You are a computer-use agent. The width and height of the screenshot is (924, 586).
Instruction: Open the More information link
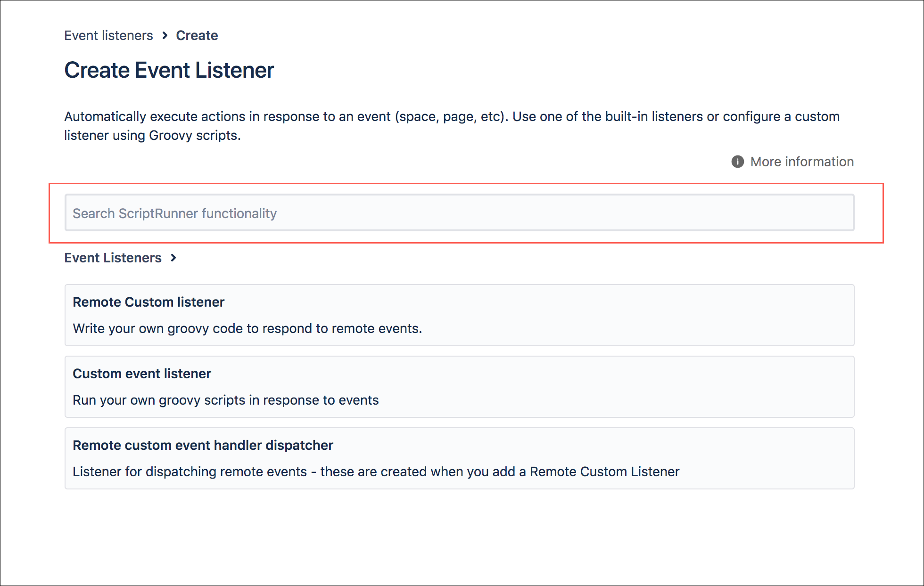[x=802, y=162]
